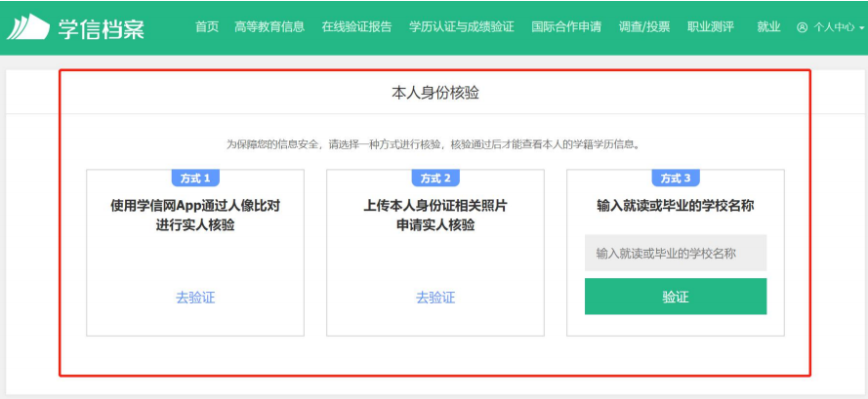This screenshot has height=399, width=868.
Task: Click the 学信档案 logo icon
Action: (x=28, y=27)
